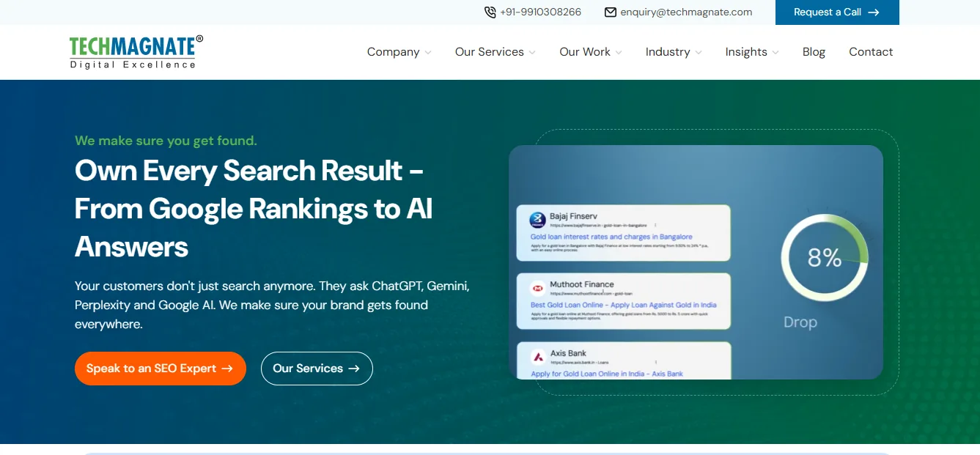This screenshot has width=980, height=455.
Task: Click the We make sure you get found tagline
Action: [166, 141]
